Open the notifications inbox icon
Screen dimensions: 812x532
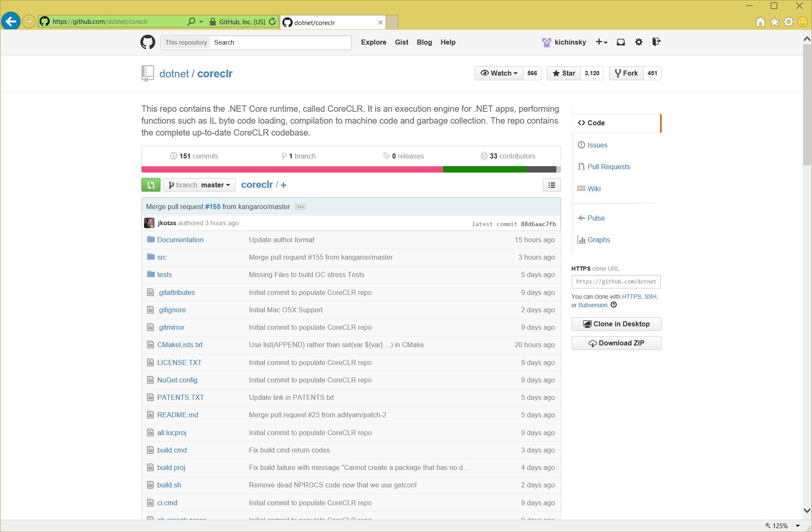pos(620,42)
